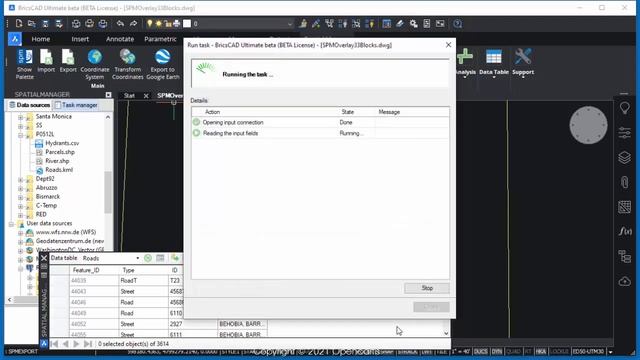Go to last record in Data table
Viewport: 640px width, 360px height.
tap(88, 344)
